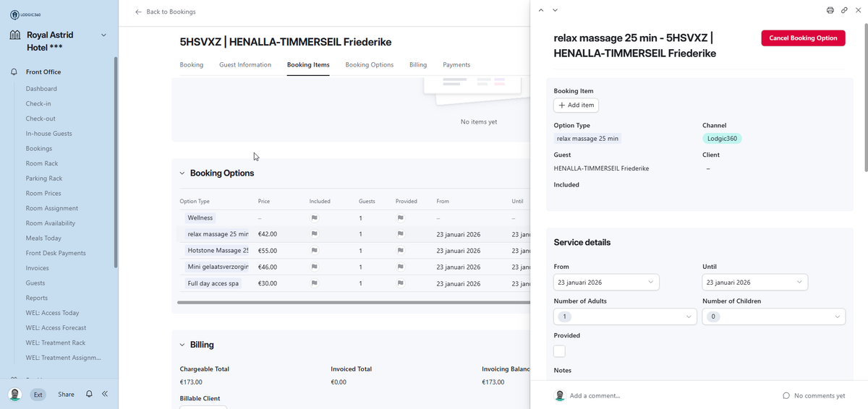Click the sidebar vertical scrollbar

coord(116,163)
